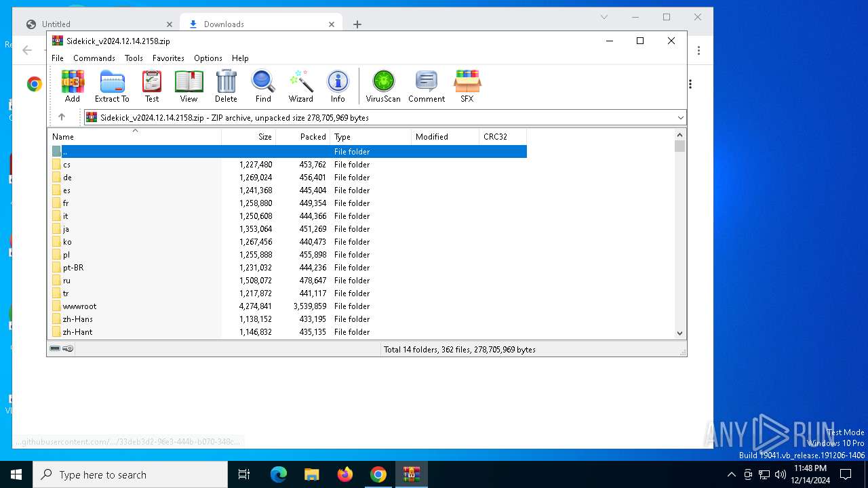Open the Commands menu
This screenshot has height=488, width=868.
94,58
